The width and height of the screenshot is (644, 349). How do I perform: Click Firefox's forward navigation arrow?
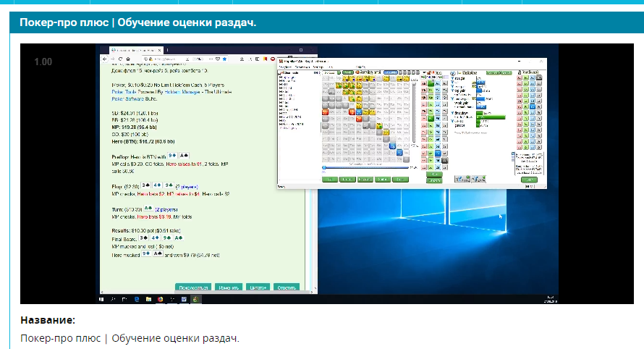113,59
